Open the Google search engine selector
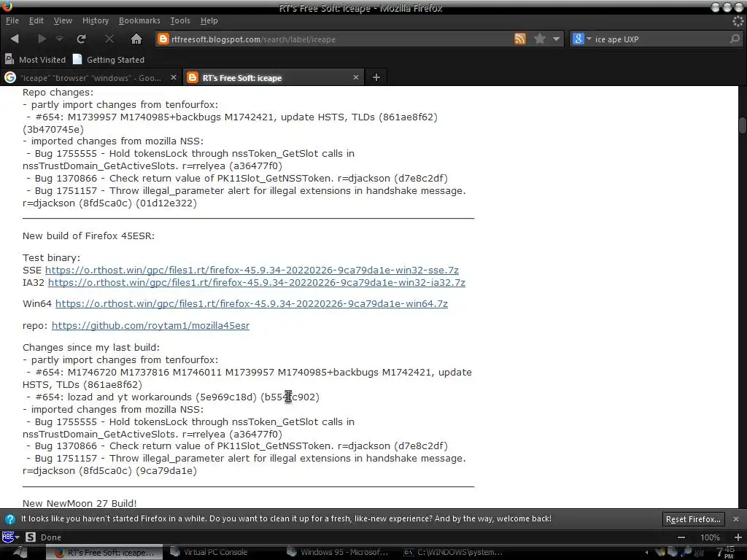Image resolution: width=747 pixels, height=560 pixels. tap(581, 39)
